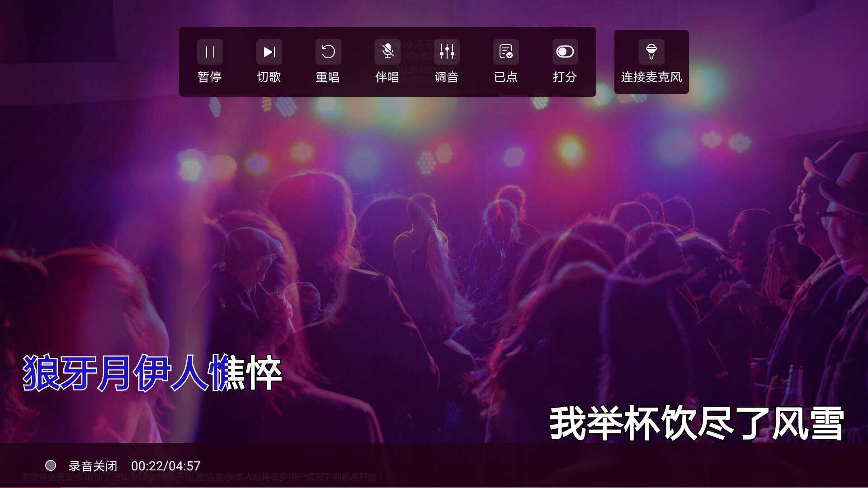Restart the song using 重唱 icon
The width and height of the screenshot is (868, 488).
click(328, 52)
